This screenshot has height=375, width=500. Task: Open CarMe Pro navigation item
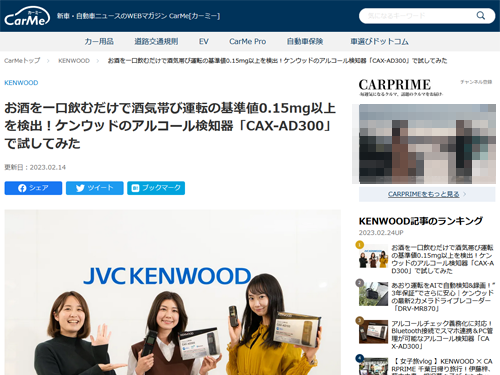(247, 41)
